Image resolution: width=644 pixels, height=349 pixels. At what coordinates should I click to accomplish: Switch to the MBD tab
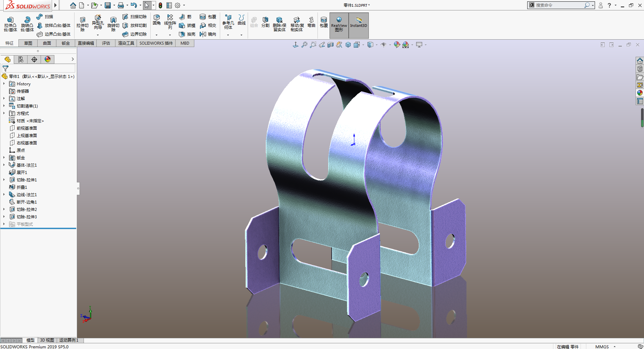pyautogui.click(x=185, y=43)
